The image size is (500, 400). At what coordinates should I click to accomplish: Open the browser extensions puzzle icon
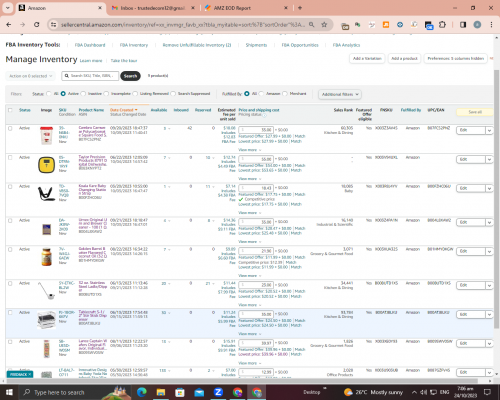pyautogui.click(x=442, y=25)
